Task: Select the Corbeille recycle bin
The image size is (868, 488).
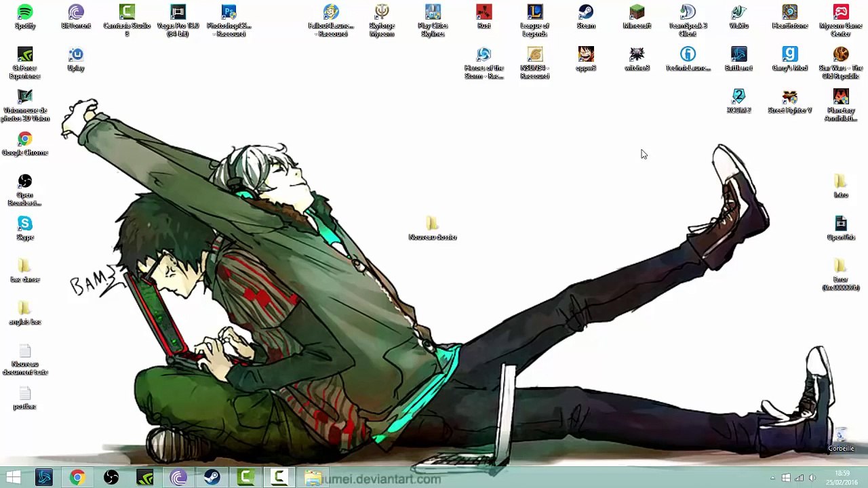Action: pyautogui.click(x=841, y=440)
